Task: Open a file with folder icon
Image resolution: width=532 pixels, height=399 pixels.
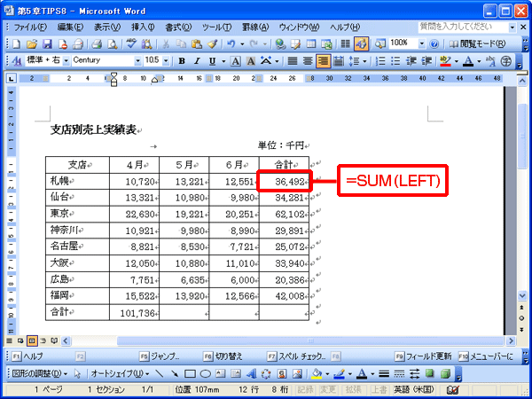Action: [32, 43]
